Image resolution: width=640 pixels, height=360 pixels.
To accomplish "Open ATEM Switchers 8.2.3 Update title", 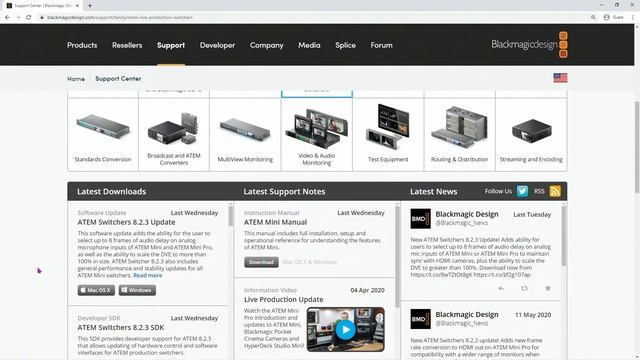I will pos(127,222).
